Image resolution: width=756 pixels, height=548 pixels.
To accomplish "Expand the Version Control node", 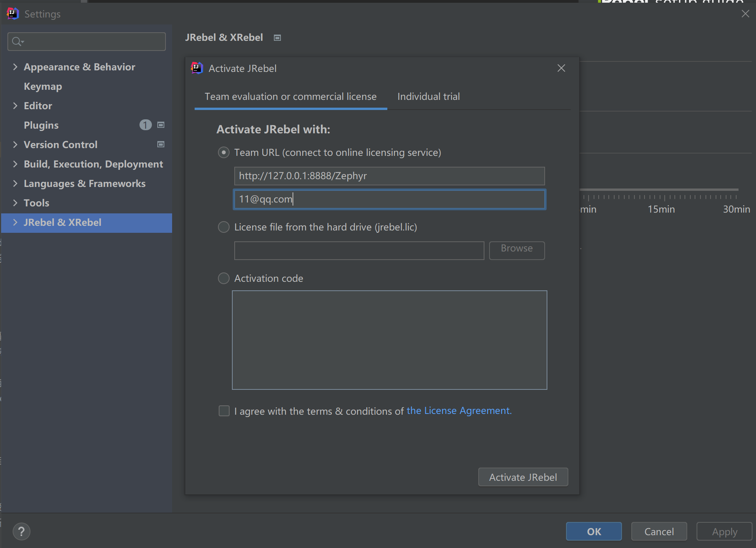I will 15,145.
